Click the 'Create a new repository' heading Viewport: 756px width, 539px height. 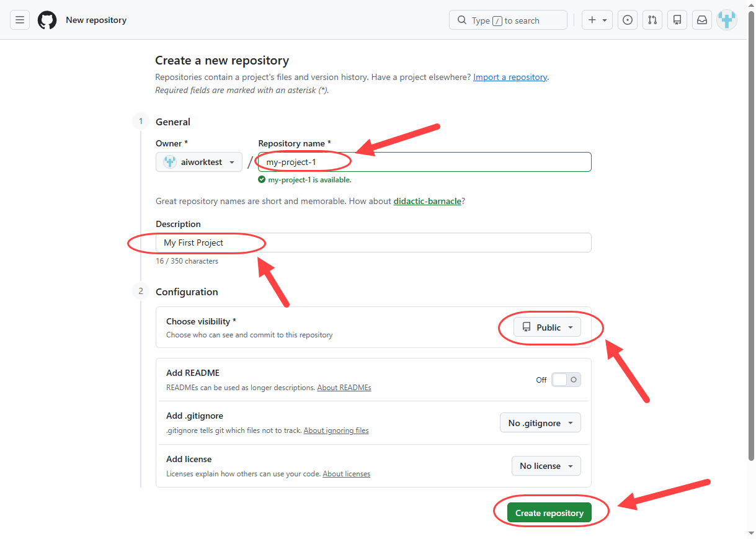pos(222,60)
